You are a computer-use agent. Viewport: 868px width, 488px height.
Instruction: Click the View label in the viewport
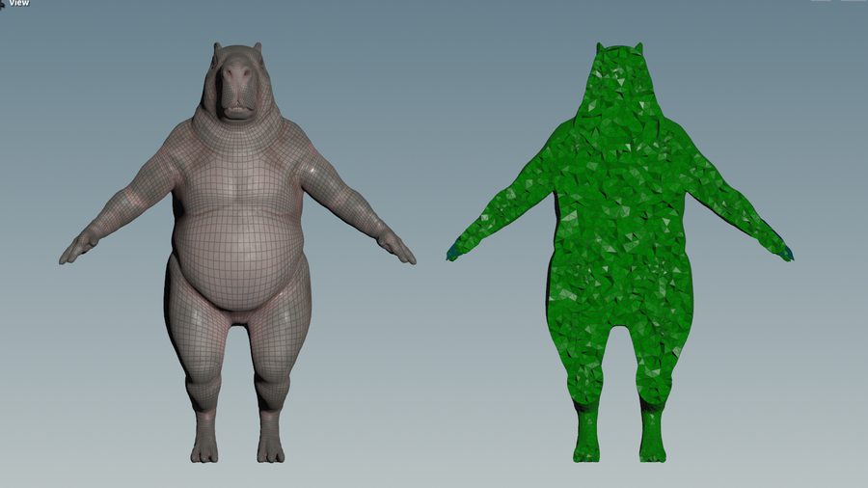tap(19, 3)
